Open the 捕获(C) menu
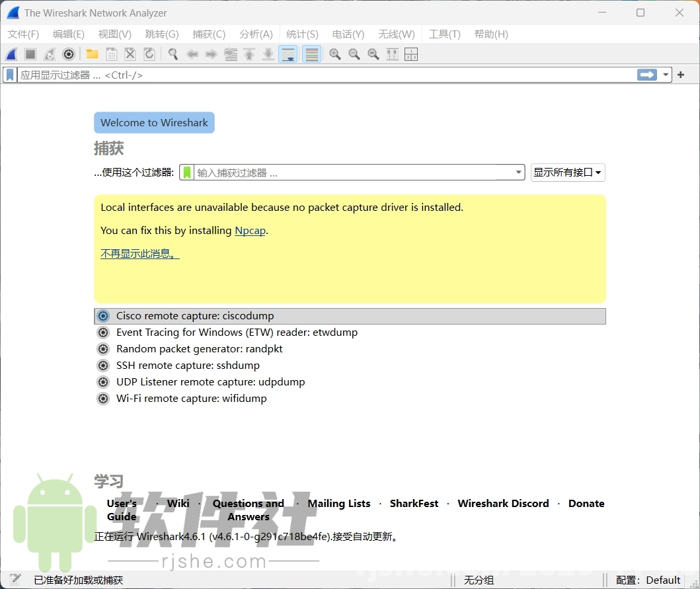The image size is (700, 589). tap(209, 34)
